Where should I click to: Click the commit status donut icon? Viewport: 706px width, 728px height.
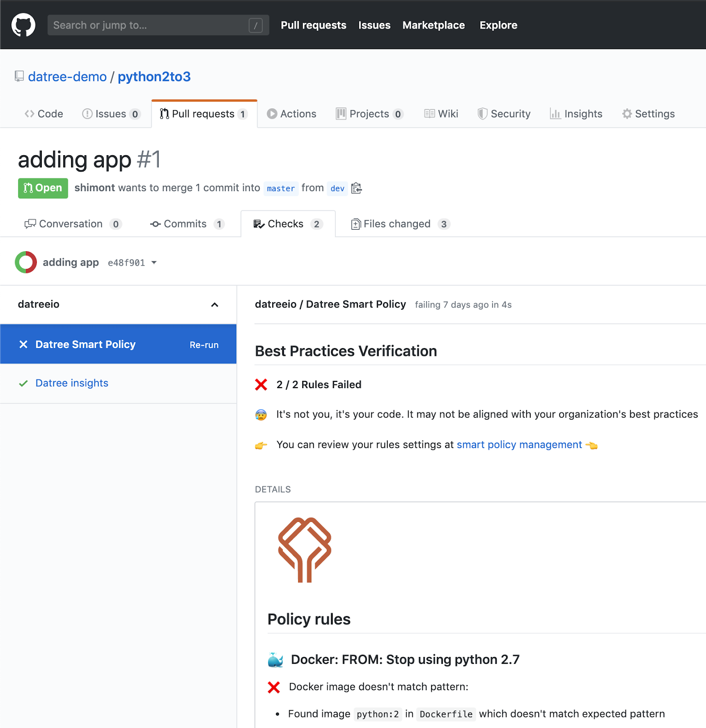(26, 262)
